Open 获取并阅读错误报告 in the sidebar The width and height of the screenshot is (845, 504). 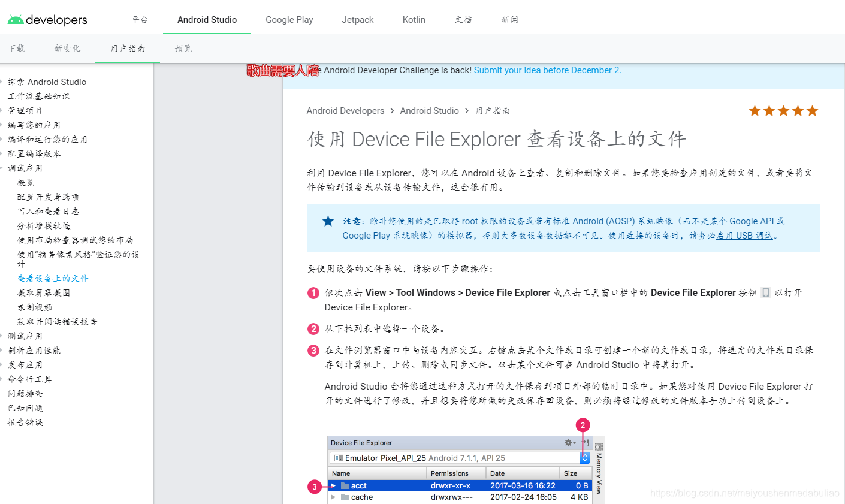pyautogui.click(x=57, y=322)
